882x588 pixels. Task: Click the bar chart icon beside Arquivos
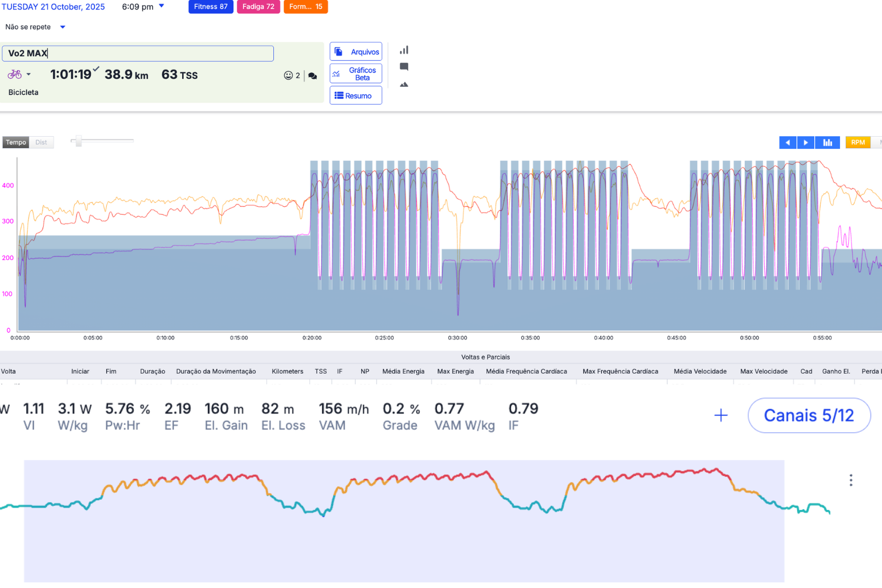pyautogui.click(x=404, y=50)
